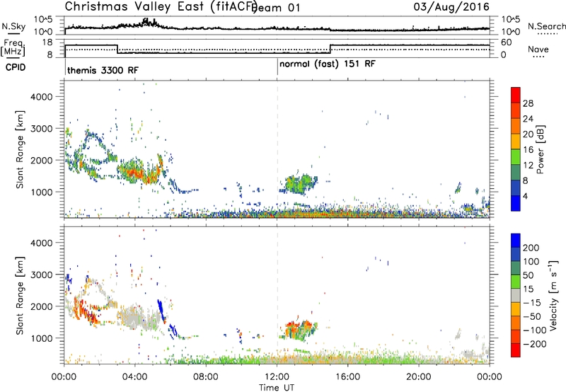The width and height of the screenshot is (566, 392).
Task: Click the 'CPID' row label
Action: [16, 67]
